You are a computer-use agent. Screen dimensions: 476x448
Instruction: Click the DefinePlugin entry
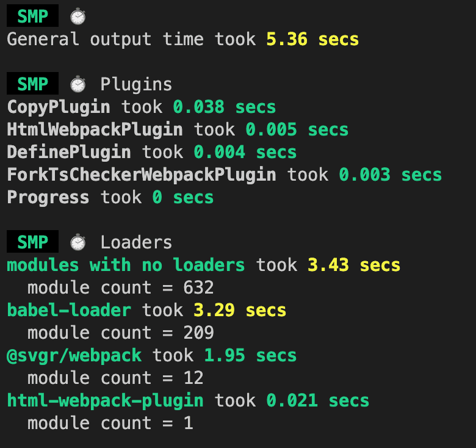(69, 152)
